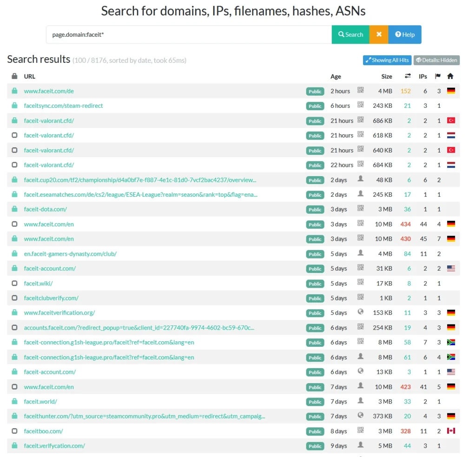Click the globe icon on faceithunter.com row
The width and height of the screenshot is (476, 457).
pyautogui.click(x=360, y=415)
